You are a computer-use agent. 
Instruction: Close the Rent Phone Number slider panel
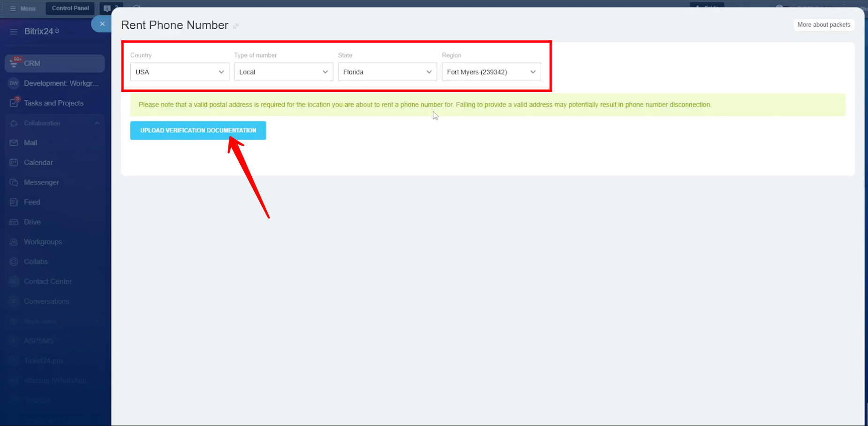[x=102, y=24]
